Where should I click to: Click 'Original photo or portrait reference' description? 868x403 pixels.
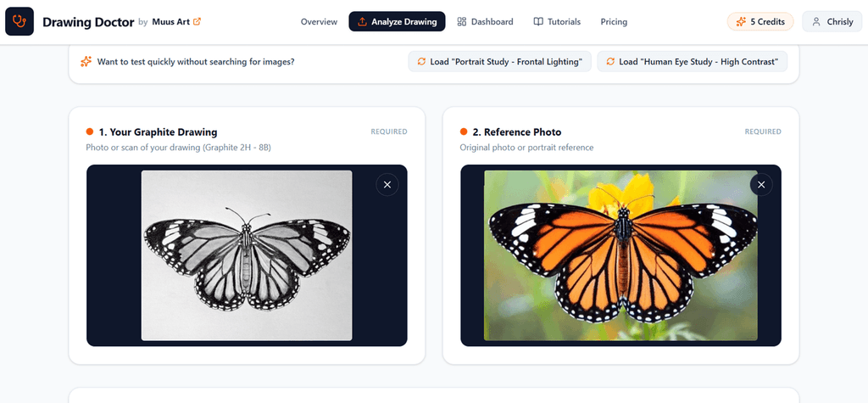point(526,148)
